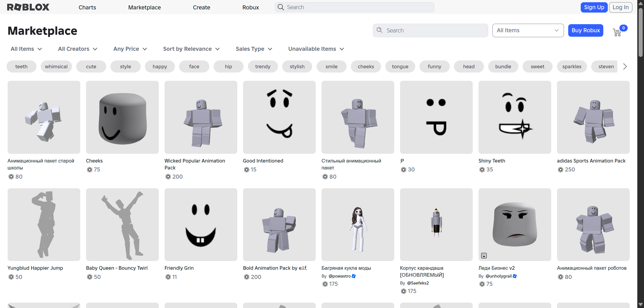Viewport: 644px width, 308px height.
Task: Select the style tag chip
Action: [x=125, y=66]
